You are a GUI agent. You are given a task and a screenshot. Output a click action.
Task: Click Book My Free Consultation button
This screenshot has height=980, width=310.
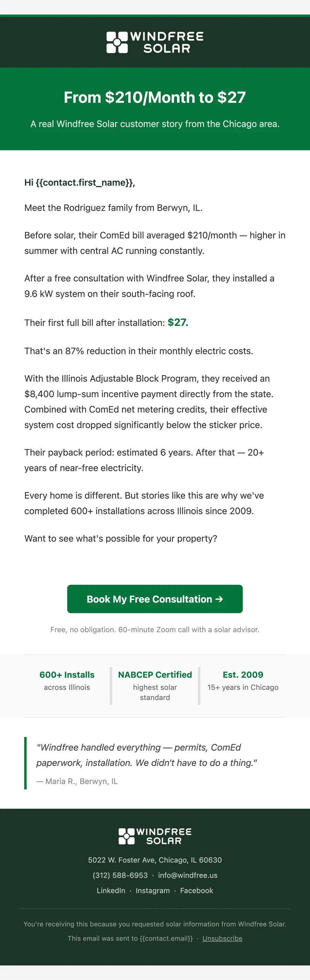(x=155, y=599)
